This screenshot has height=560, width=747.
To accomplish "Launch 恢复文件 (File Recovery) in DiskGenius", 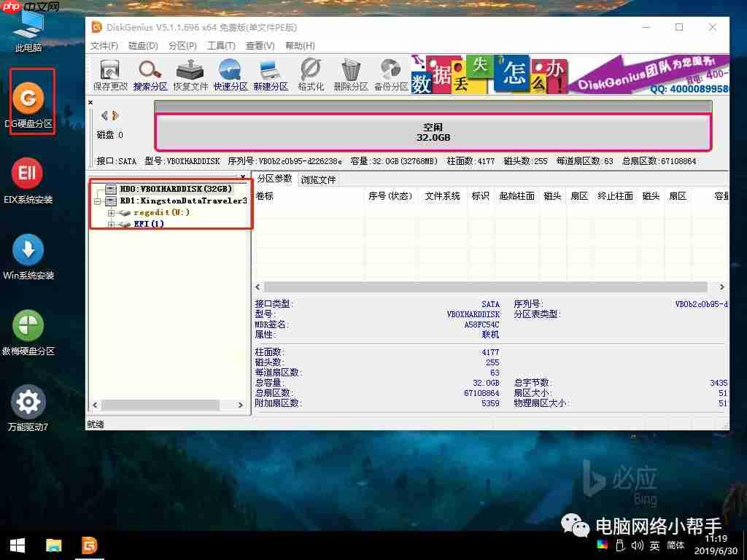I will [188, 73].
